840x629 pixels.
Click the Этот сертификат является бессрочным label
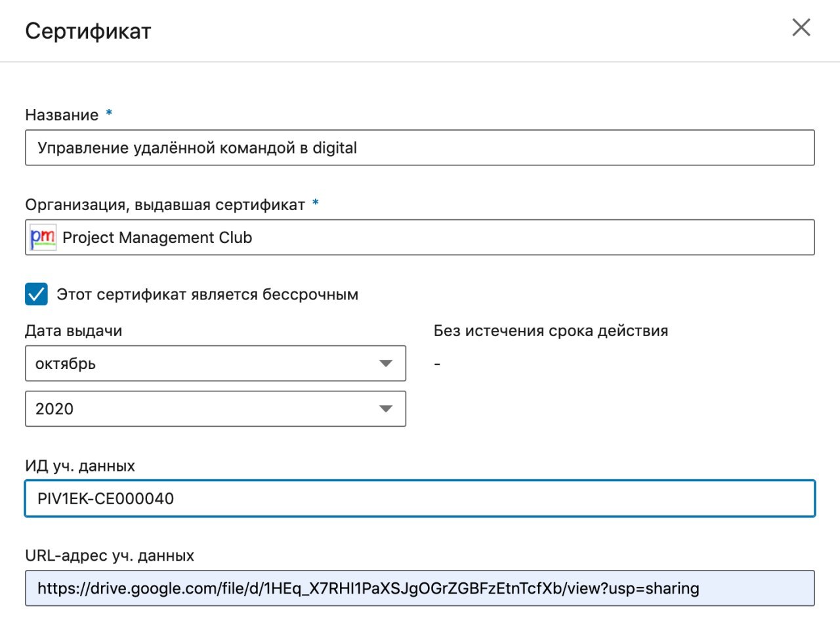[x=207, y=294]
